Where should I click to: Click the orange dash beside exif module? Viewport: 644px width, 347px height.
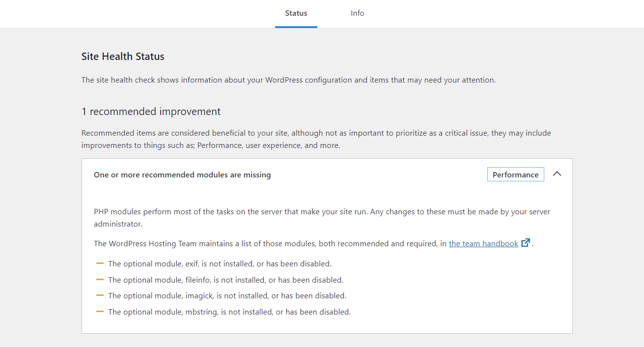(x=100, y=263)
